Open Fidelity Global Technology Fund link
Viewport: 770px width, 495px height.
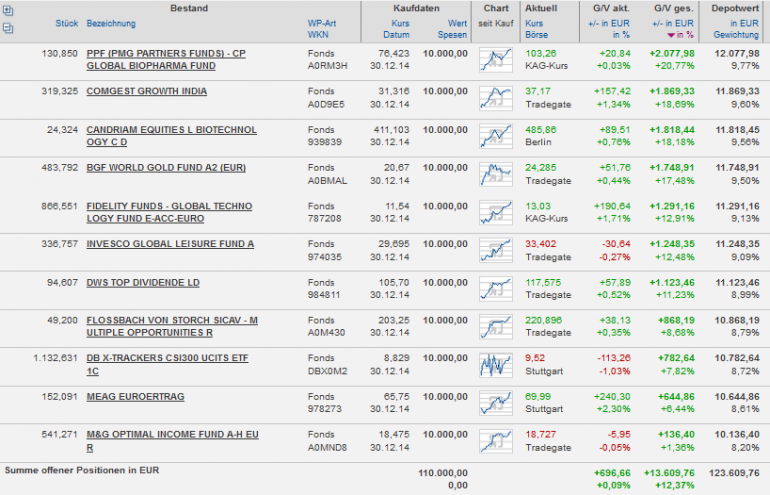click(x=169, y=212)
